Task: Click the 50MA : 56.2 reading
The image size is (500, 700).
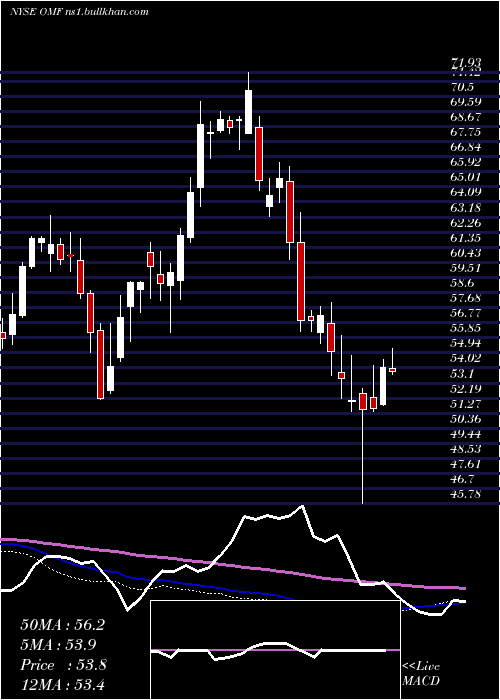Action: coord(62,625)
